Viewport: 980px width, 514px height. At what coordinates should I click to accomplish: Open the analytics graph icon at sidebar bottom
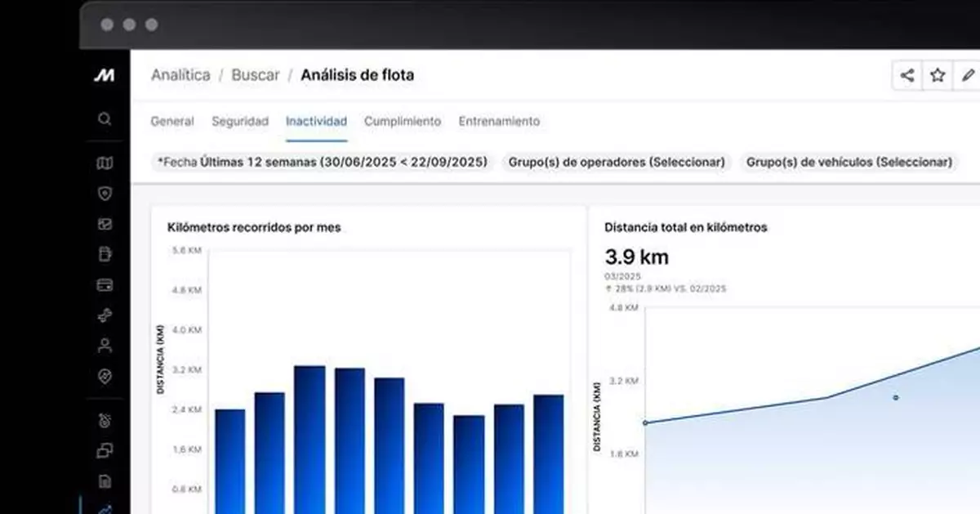[105, 507]
